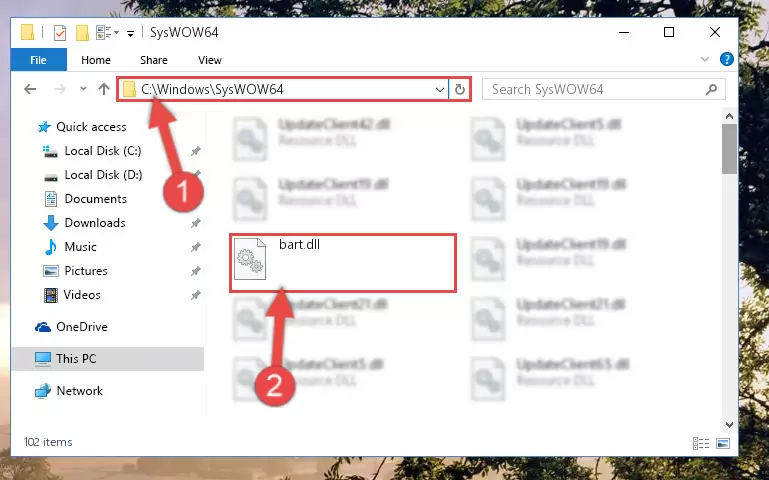Select Network in the navigation pane

click(x=79, y=391)
